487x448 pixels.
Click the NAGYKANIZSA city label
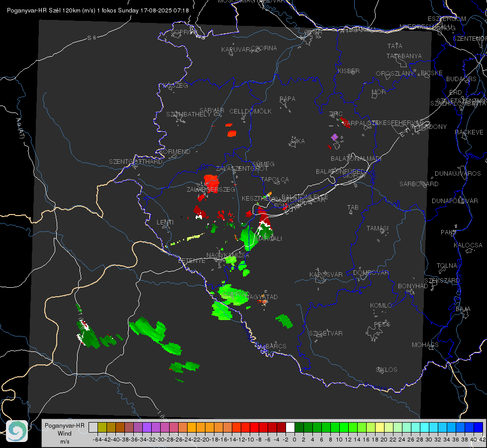pyautogui.click(x=228, y=255)
